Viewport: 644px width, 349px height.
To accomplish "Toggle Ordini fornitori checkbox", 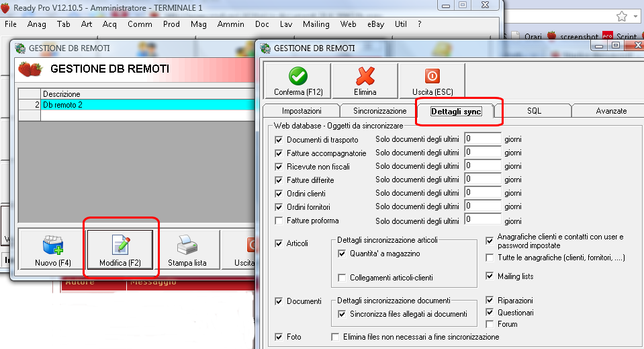I will pos(279,207).
